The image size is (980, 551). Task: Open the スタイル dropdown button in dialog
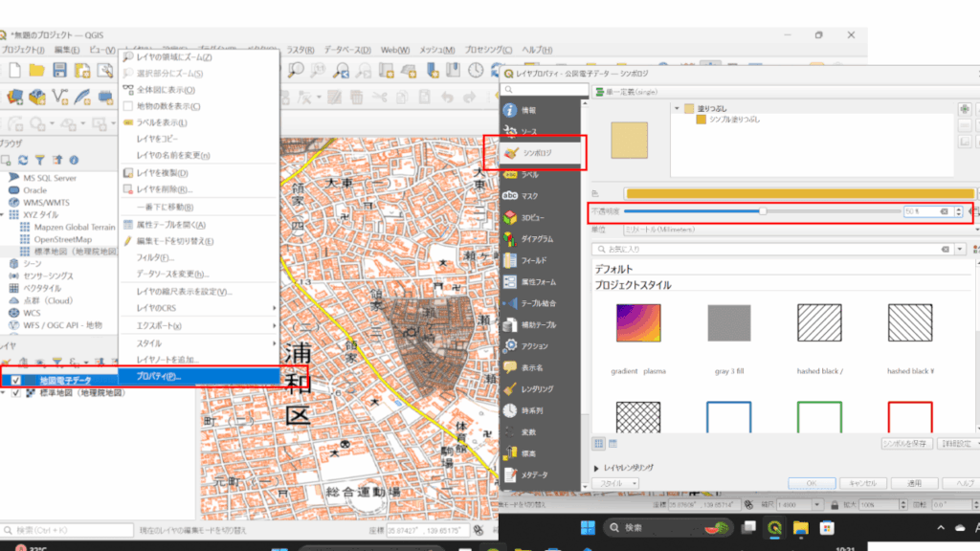615,483
